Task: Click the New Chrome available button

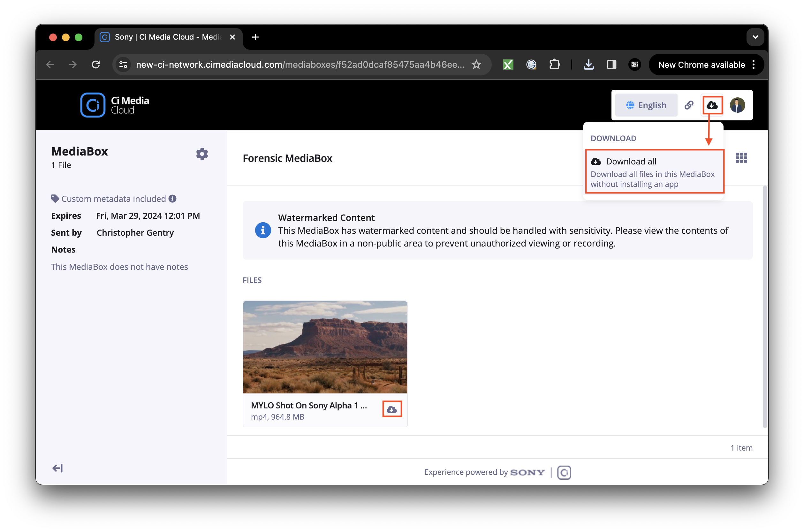Action: pyautogui.click(x=700, y=65)
